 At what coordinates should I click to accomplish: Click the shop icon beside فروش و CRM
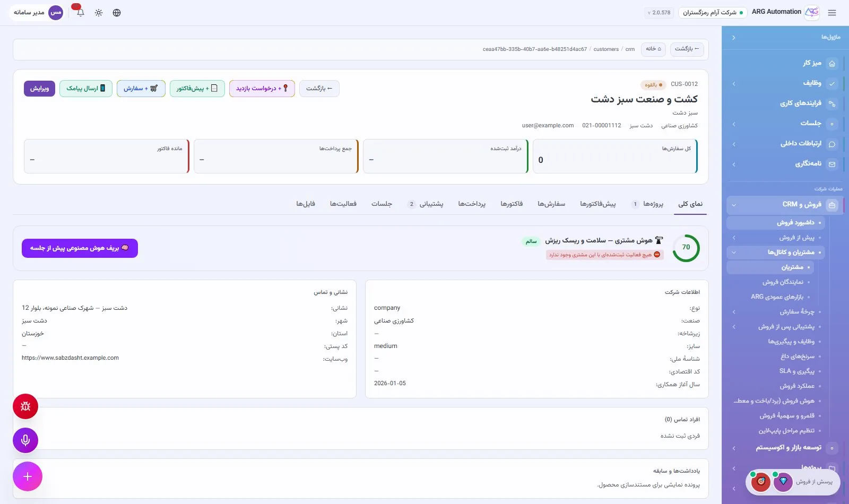(x=832, y=205)
